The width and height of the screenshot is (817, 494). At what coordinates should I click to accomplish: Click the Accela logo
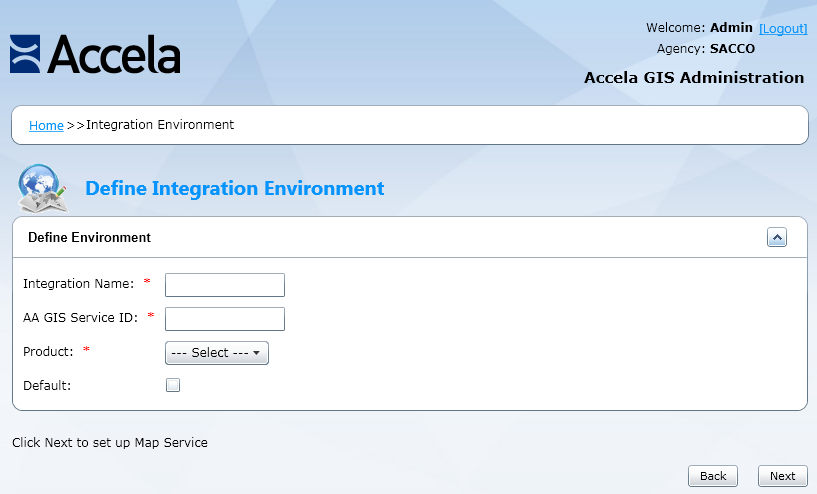95,55
